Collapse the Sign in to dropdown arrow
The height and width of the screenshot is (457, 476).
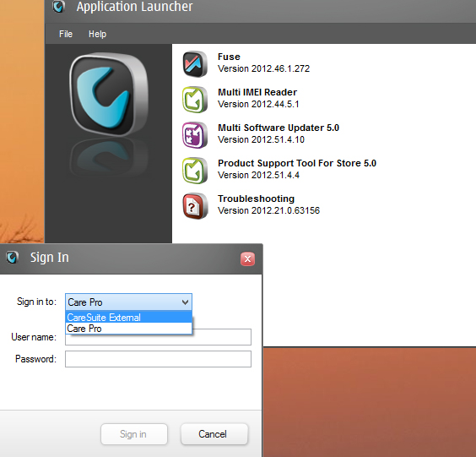(185, 302)
